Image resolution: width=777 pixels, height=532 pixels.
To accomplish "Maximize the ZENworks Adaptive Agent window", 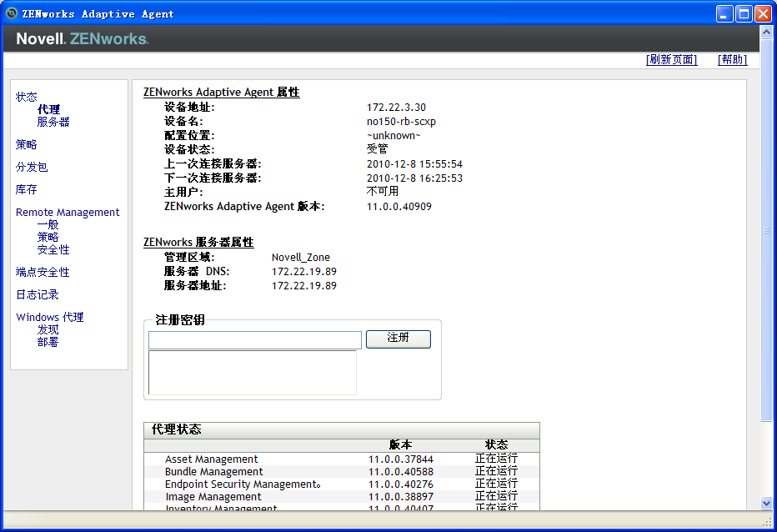I will click(744, 14).
